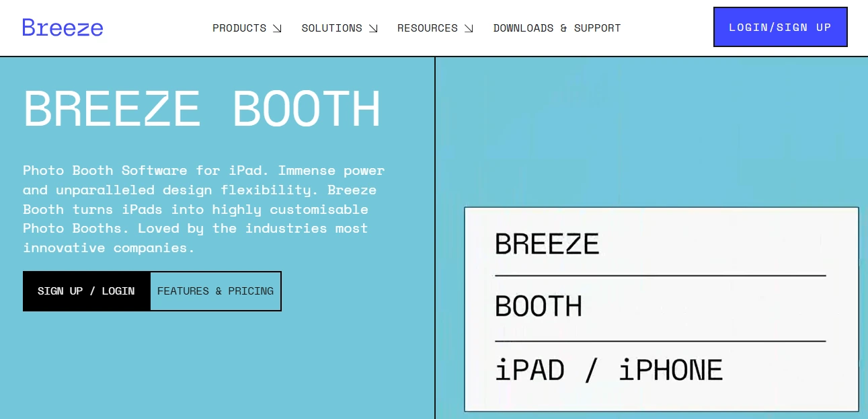Click the arrow icon next to Products

[x=277, y=28]
